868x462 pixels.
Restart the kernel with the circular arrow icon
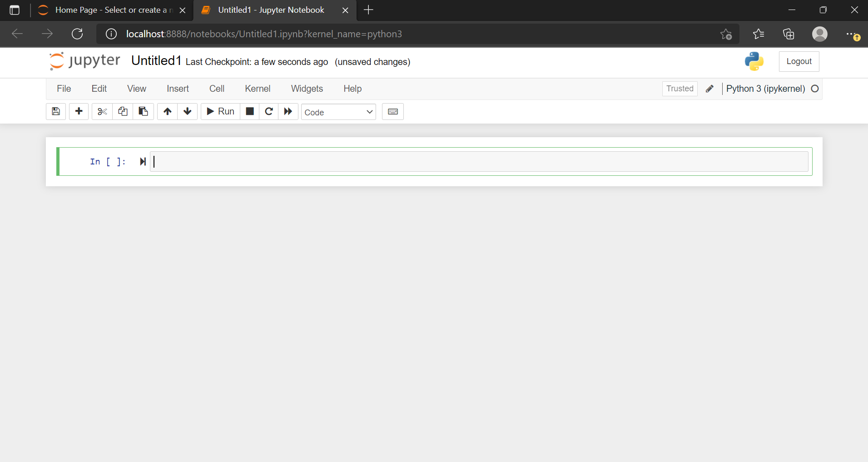[269, 111]
